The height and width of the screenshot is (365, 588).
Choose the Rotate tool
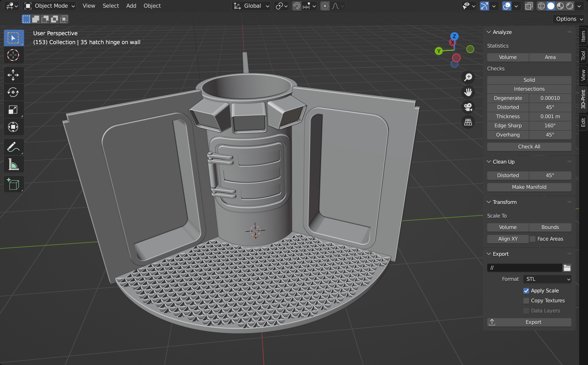[x=14, y=92]
